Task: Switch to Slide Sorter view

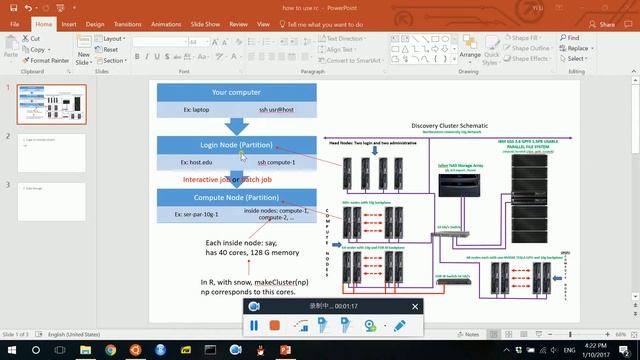Action: tap(509, 334)
